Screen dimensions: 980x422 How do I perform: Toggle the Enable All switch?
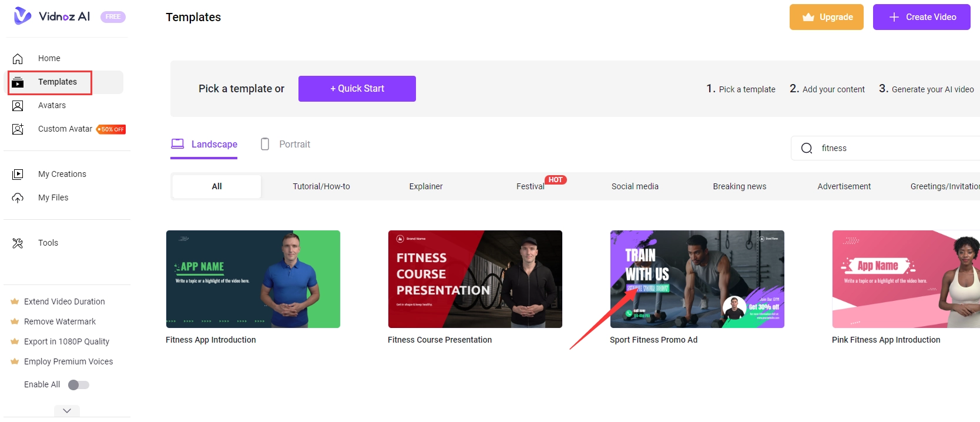click(78, 385)
